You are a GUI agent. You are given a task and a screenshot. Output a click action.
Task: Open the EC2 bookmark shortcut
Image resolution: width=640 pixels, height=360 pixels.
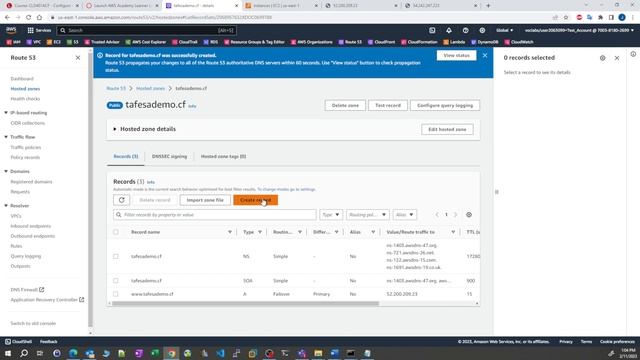(x=53, y=42)
